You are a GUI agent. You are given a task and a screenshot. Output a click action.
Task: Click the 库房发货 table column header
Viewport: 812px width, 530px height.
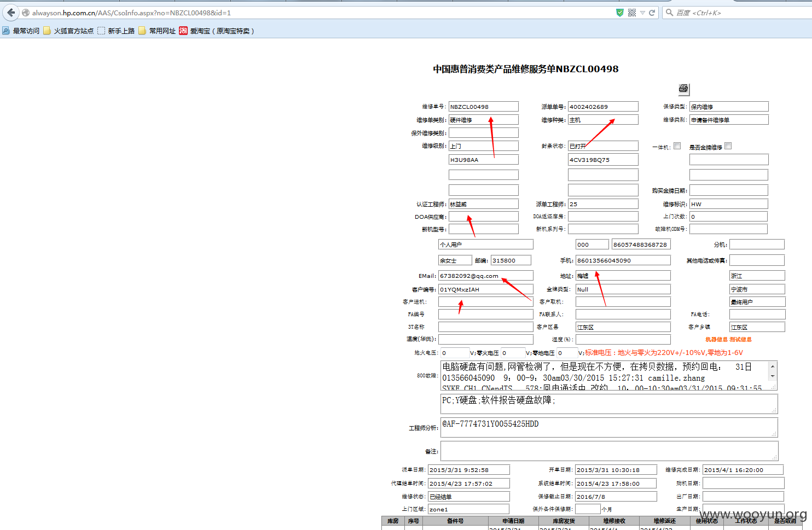564,521
